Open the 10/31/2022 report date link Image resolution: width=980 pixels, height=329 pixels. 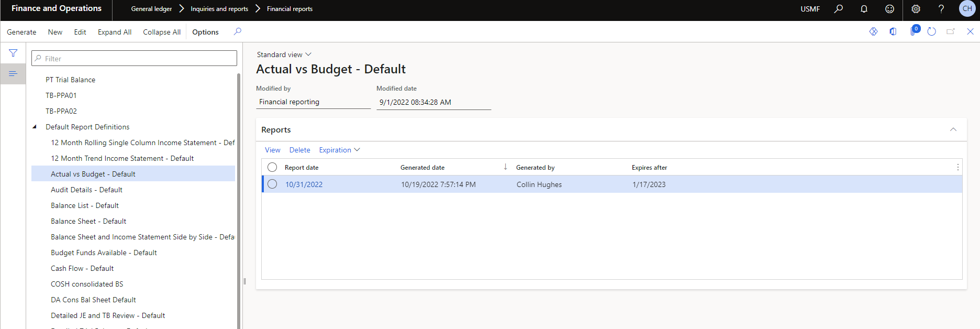point(304,184)
